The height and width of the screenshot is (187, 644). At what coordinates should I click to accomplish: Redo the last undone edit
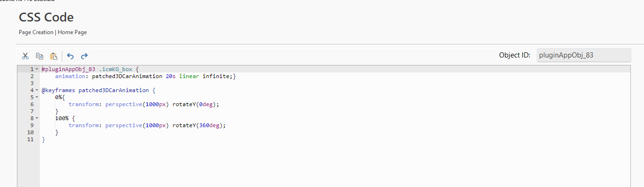(x=84, y=56)
